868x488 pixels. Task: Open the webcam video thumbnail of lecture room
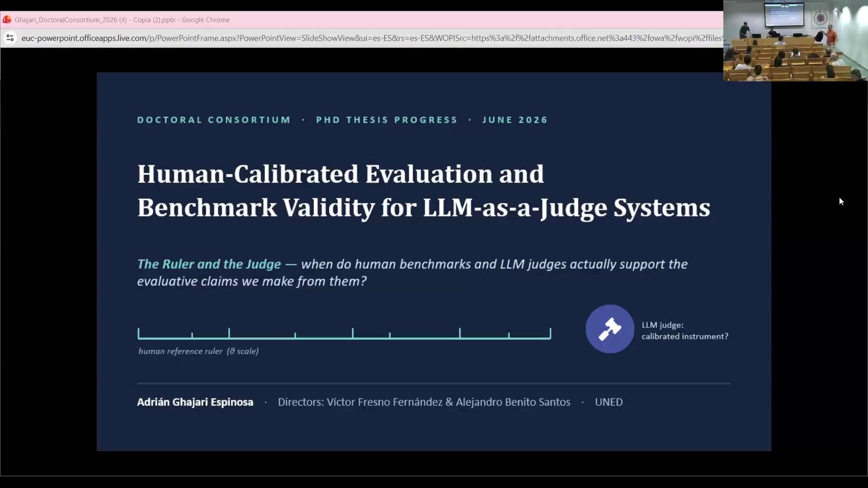pos(795,41)
